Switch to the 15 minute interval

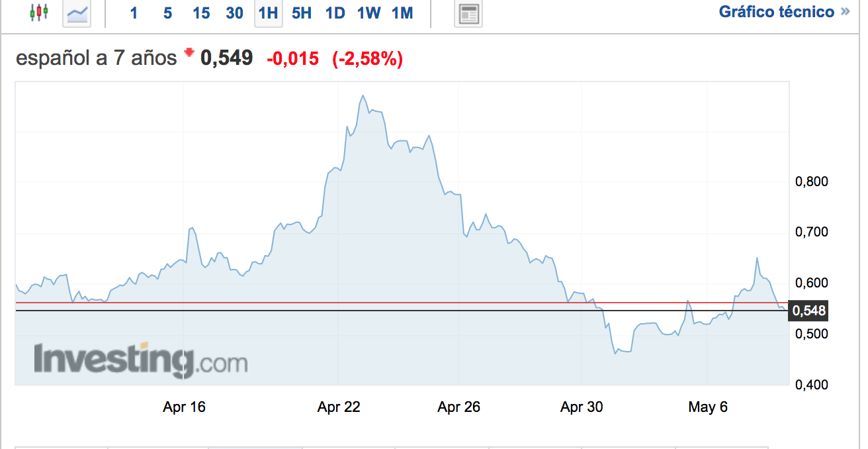(201, 13)
